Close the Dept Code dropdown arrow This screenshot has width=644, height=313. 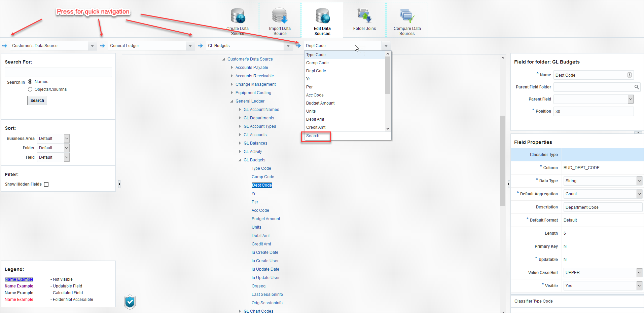[386, 46]
